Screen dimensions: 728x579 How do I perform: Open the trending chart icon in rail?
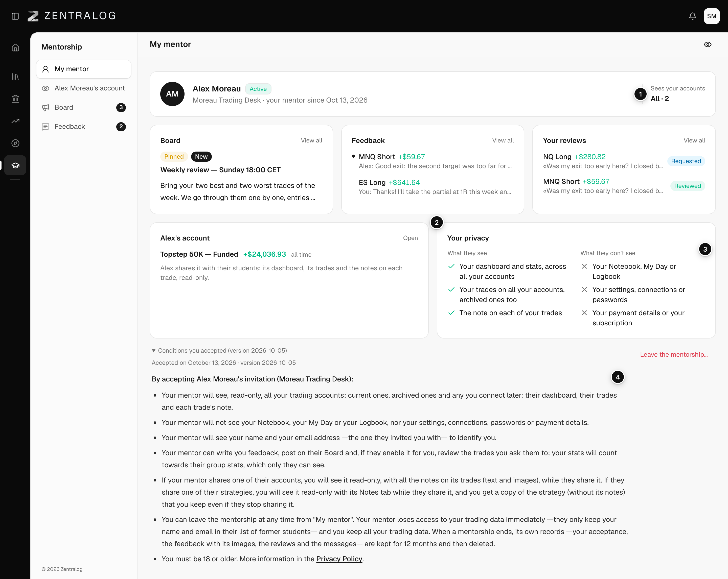[x=15, y=121]
